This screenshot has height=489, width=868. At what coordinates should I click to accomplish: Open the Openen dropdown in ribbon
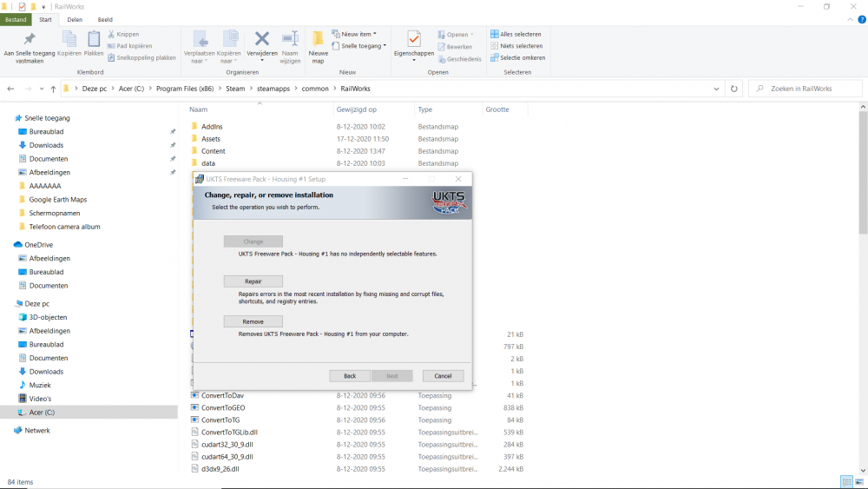pyautogui.click(x=456, y=35)
